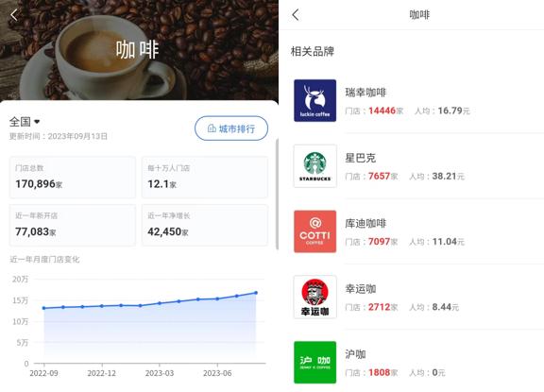Screen dimensions: 544x392
Task: Go back from the coffee banner page
Action: coord(14,15)
